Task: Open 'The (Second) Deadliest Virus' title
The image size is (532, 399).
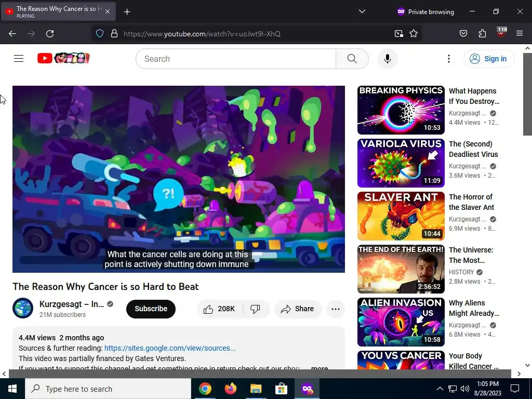Action: (x=473, y=149)
